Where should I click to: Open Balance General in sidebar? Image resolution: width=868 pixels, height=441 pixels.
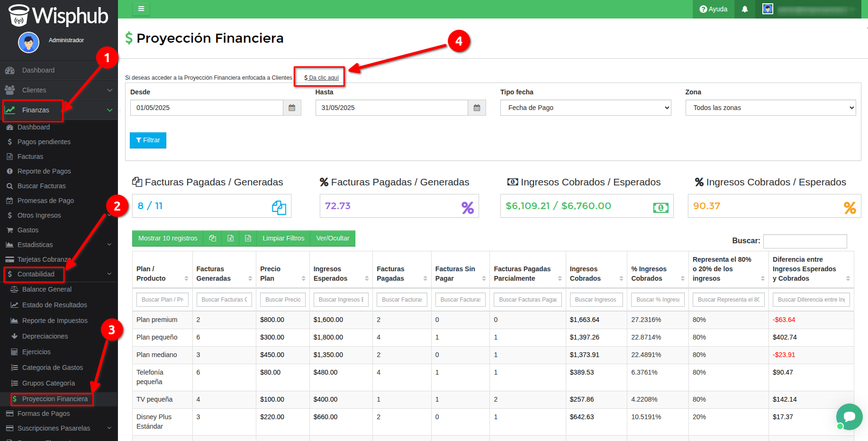47,289
